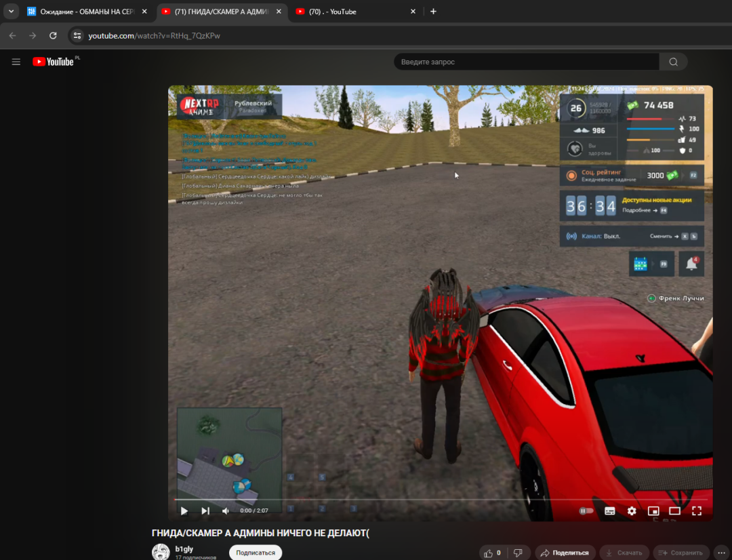Enable miniplayer mode
The width and height of the screenshot is (732, 560).
653,511
